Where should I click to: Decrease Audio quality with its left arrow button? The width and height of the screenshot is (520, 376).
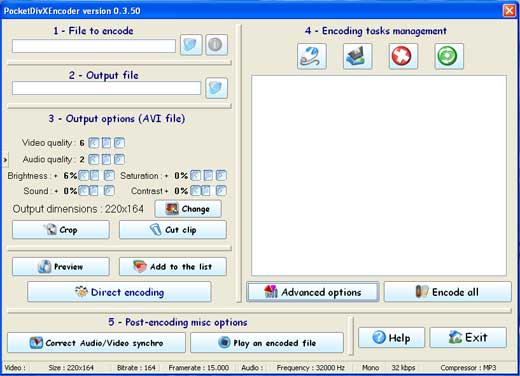tap(93, 159)
